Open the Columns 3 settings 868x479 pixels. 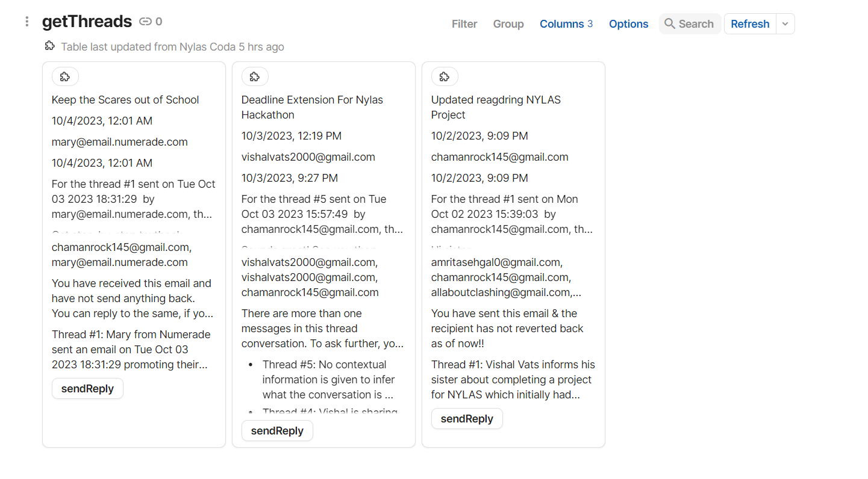pos(566,24)
